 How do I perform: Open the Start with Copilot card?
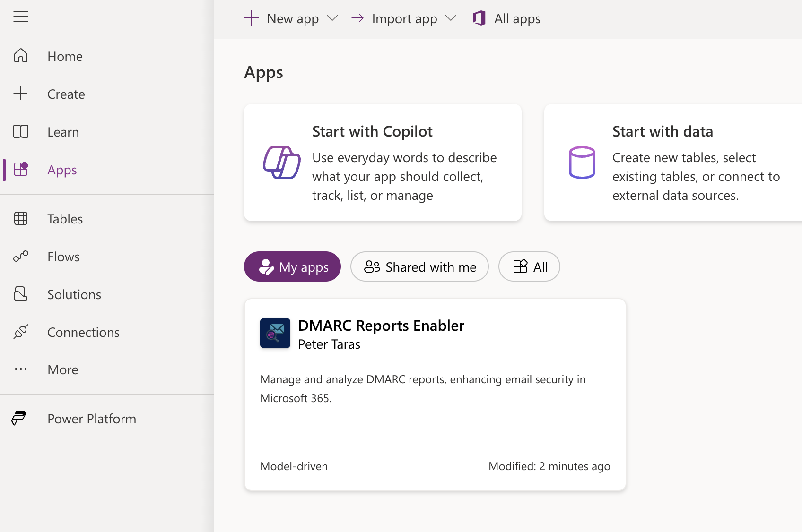pos(383,163)
